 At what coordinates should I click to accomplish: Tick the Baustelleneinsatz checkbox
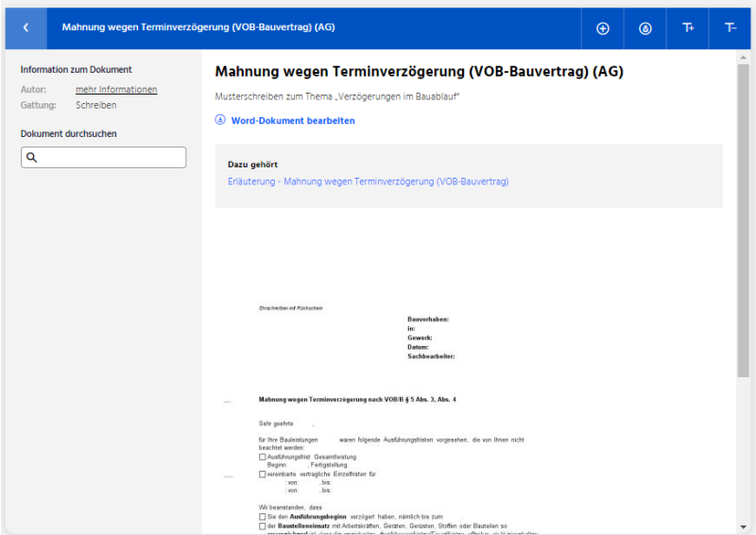263,526
